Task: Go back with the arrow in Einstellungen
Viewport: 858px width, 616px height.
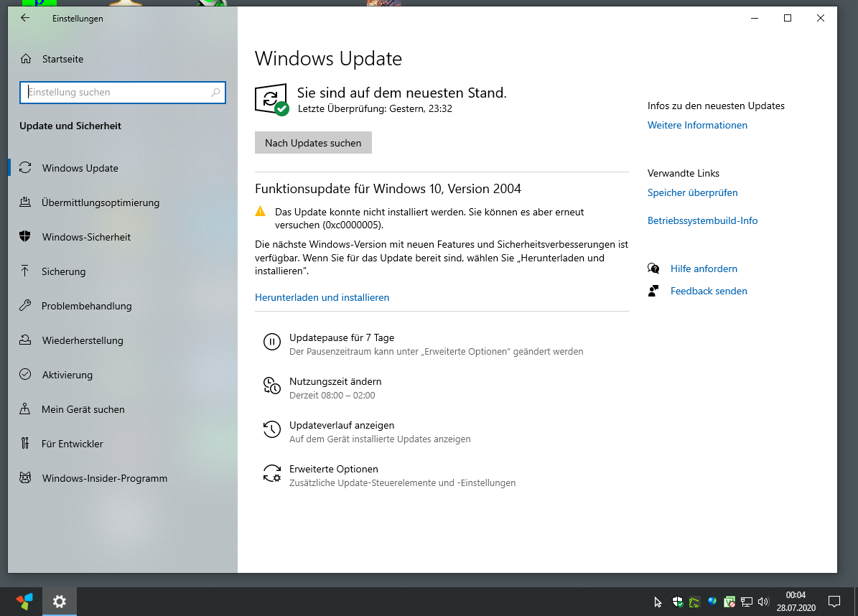Action: (25, 18)
